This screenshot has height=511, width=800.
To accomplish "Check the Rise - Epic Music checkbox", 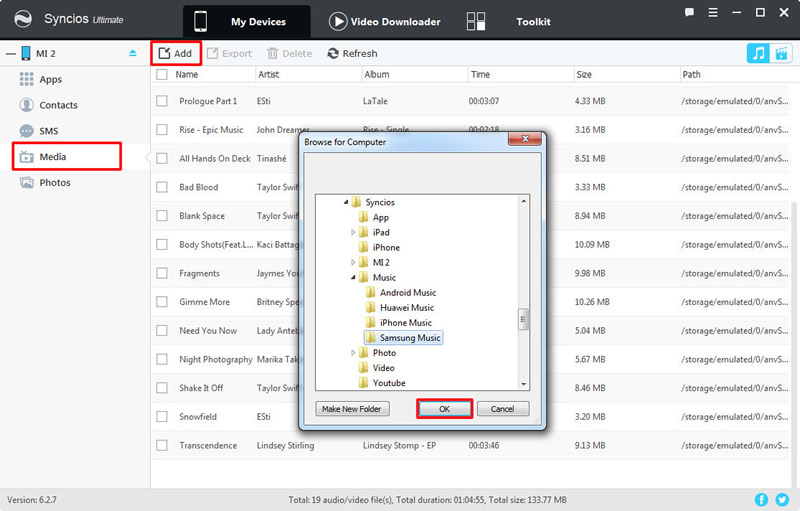I will 162,130.
